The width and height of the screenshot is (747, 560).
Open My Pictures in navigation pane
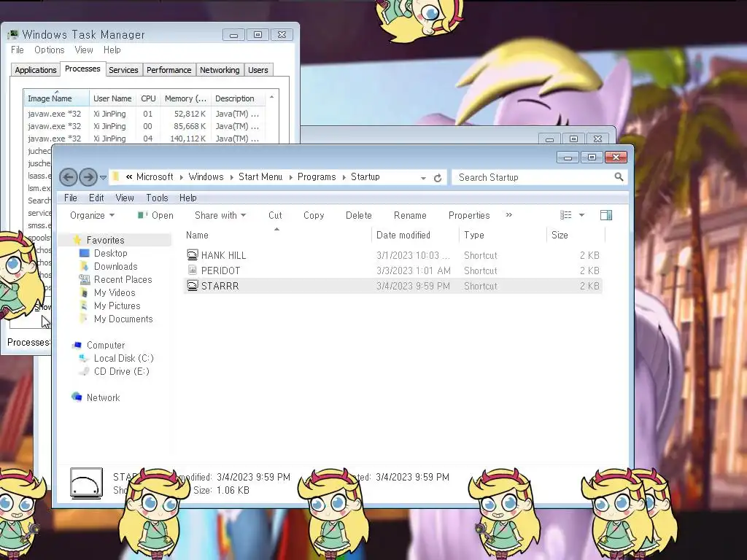coord(117,306)
